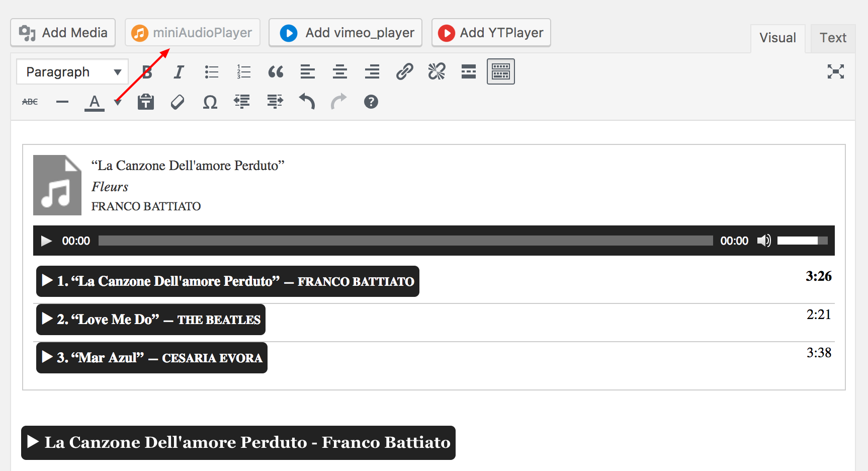
Task: Select the Visual editor tab
Action: tap(777, 38)
